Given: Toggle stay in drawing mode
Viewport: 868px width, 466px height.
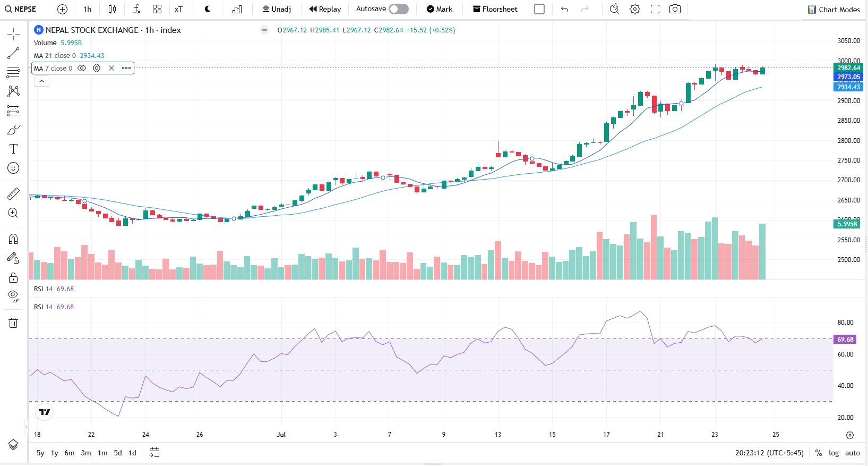Looking at the screenshot, I should coord(13,258).
